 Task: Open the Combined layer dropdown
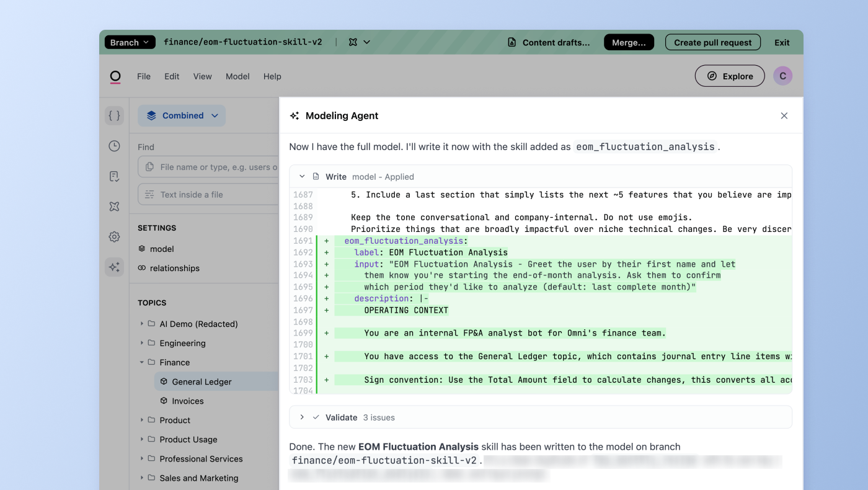(x=182, y=115)
